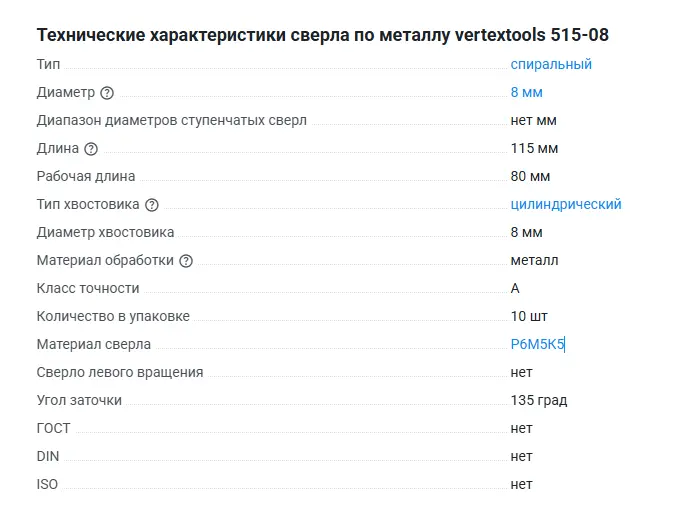
Task: Click the Рабочая длина label
Action: [86, 176]
